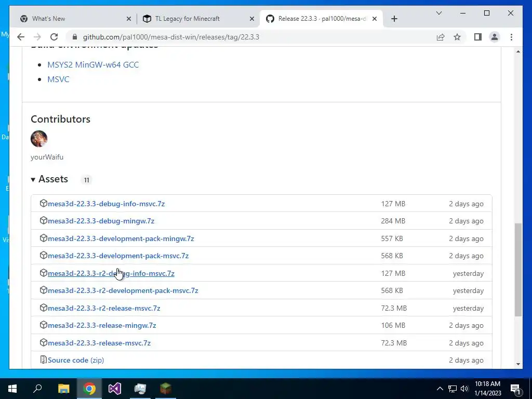Screen dimensions: 532x399
Task: Open the tab search dropdown
Action: [438, 13]
